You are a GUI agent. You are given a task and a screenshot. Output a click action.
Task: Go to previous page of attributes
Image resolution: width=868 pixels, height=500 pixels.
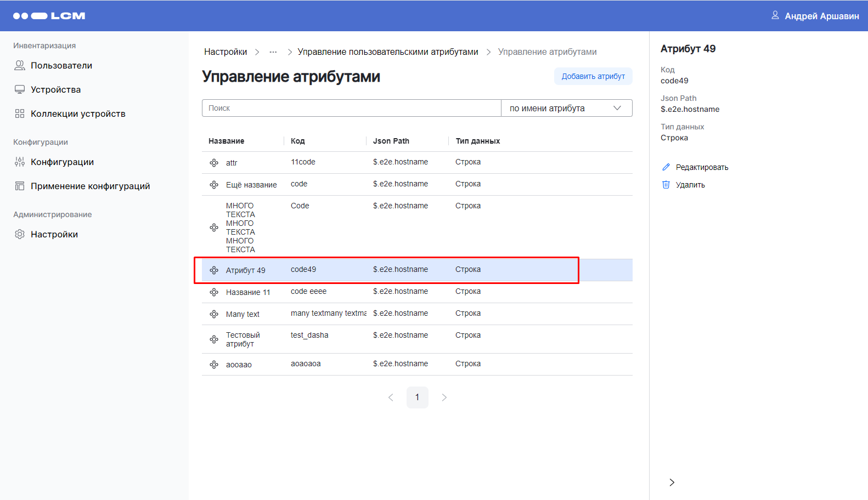[x=391, y=397]
